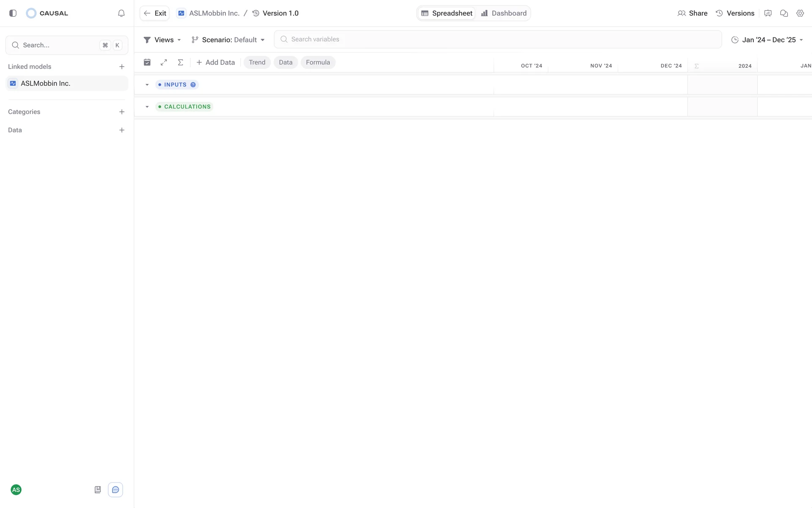Click the calendar checkmark toolbar icon
Image resolution: width=812 pixels, height=508 pixels.
point(147,62)
